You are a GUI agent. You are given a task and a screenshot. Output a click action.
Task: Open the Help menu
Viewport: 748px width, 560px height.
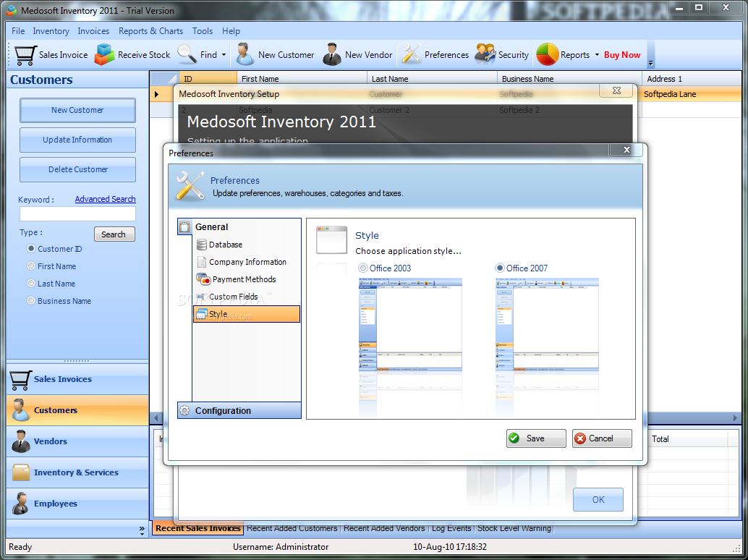click(231, 31)
